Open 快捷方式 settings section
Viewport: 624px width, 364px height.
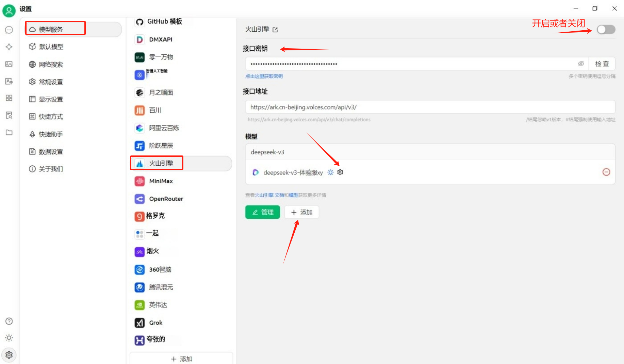coord(73,116)
